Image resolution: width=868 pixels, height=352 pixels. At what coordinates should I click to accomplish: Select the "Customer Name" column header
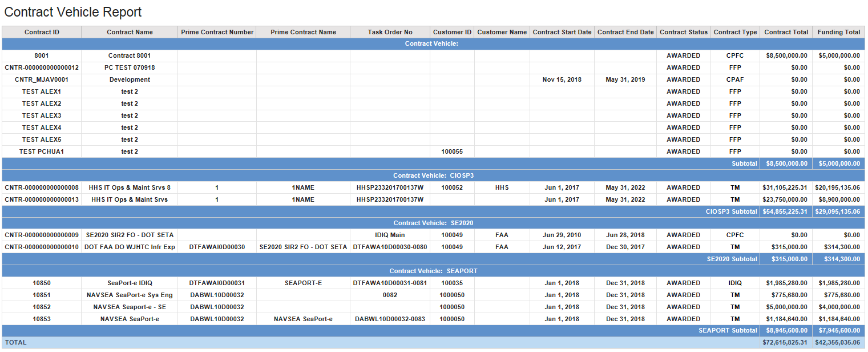[502, 32]
